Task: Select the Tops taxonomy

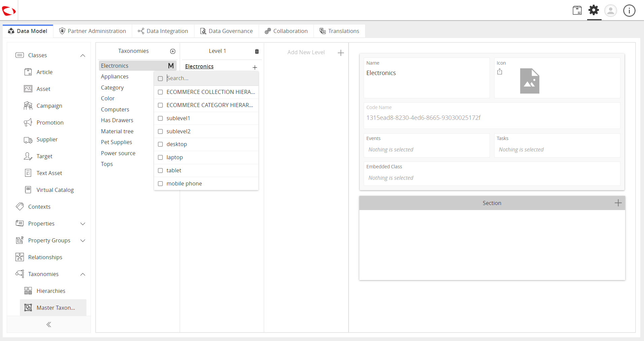Action: [x=107, y=164]
